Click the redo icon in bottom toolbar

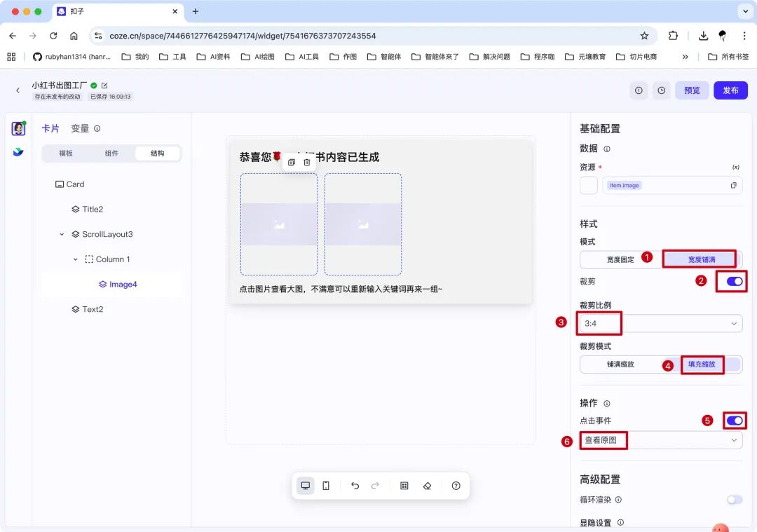pos(376,485)
